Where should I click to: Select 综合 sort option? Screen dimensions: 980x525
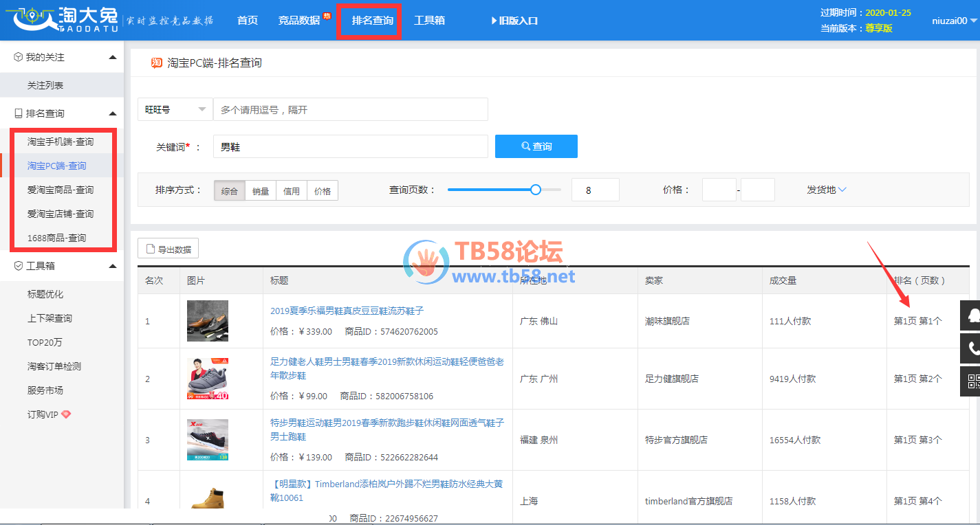coord(230,191)
